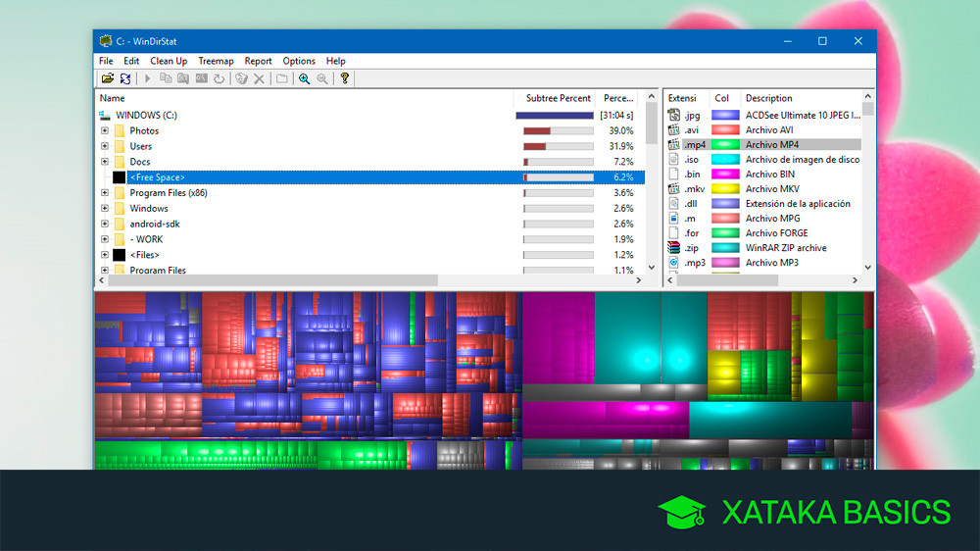Sort by the Perce... column header

coord(618,98)
